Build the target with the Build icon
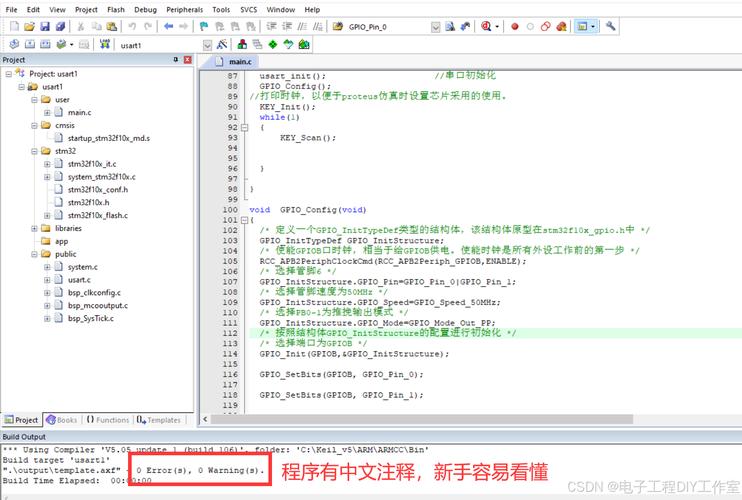Viewport: 742px width, 500px height. coord(30,44)
